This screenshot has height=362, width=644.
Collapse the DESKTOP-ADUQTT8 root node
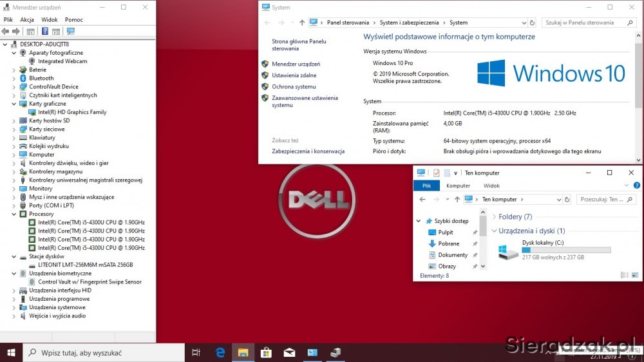(5, 44)
